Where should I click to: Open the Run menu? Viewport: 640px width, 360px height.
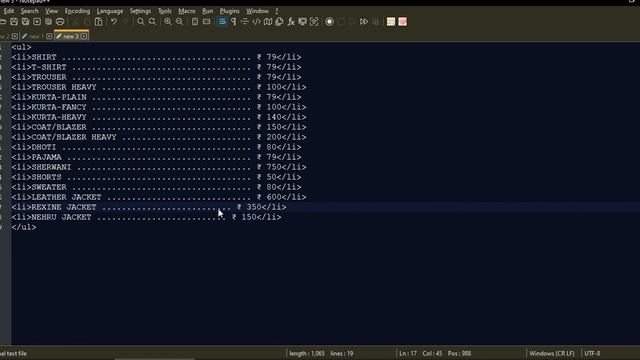point(208,11)
